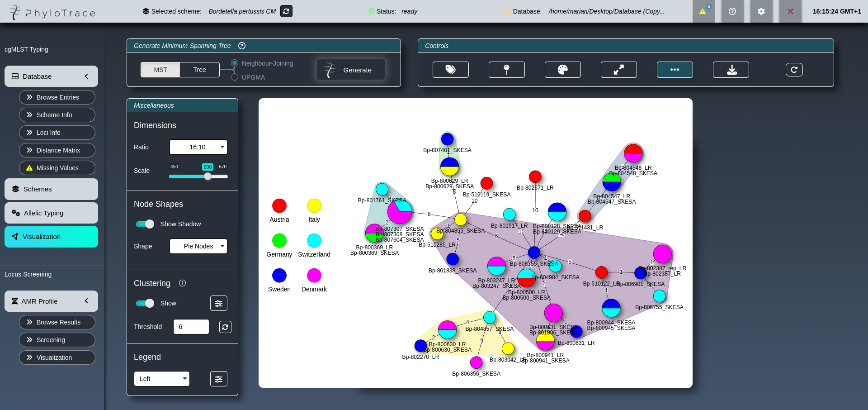The height and width of the screenshot is (410, 868).
Task: Select the UPGMA radio button
Action: (x=235, y=77)
